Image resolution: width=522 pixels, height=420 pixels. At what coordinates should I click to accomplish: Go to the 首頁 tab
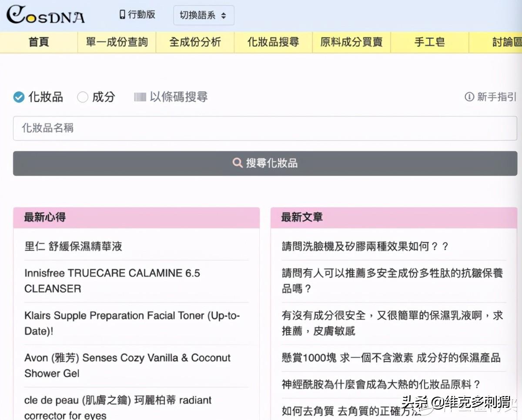[x=39, y=42]
